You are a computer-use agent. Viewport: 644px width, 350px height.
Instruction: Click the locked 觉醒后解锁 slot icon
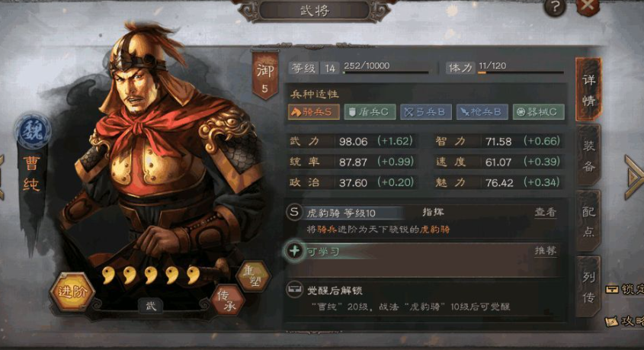click(294, 290)
